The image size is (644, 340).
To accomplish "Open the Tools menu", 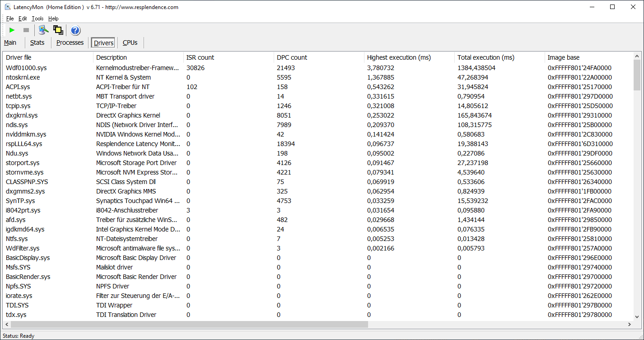I will 37,19.
